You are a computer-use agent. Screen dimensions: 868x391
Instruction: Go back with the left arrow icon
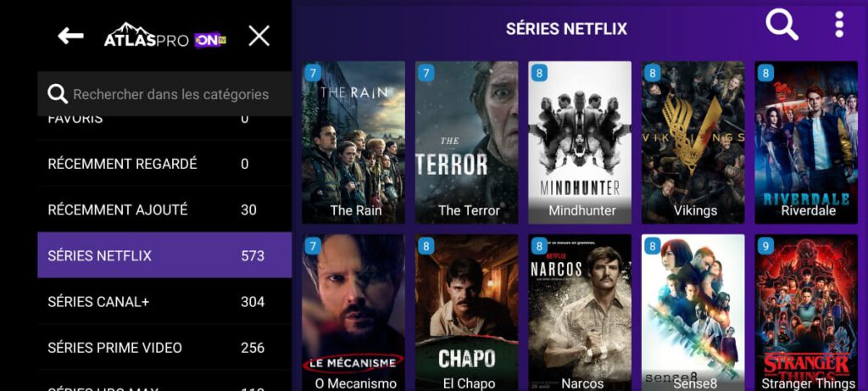click(x=70, y=36)
